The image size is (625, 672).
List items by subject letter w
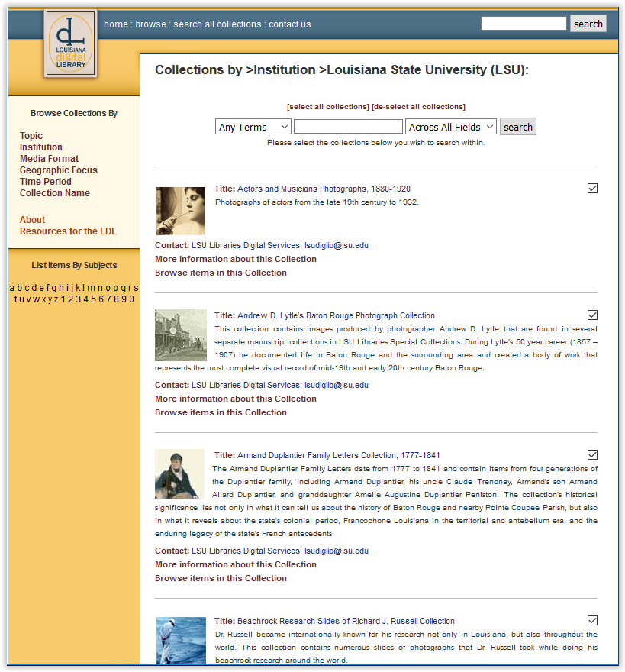[x=36, y=299]
